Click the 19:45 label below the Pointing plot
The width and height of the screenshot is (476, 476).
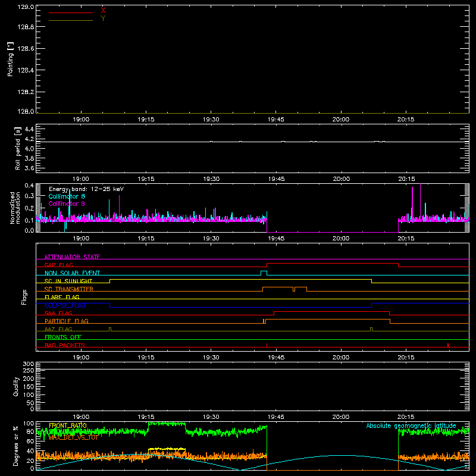point(276,120)
